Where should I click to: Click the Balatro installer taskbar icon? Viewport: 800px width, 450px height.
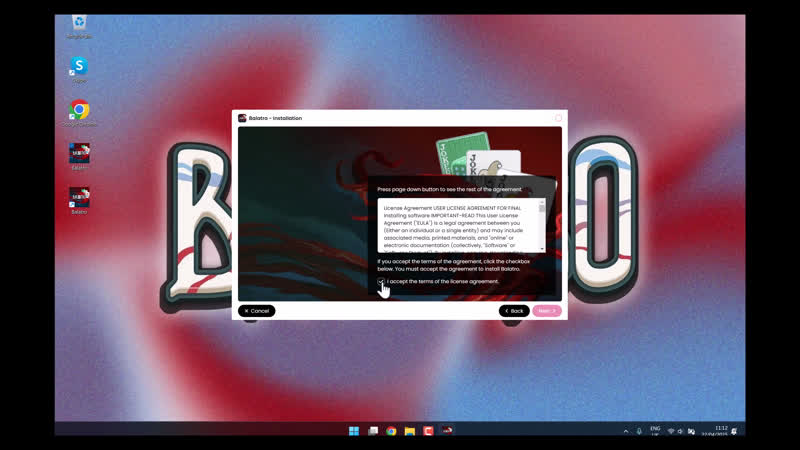tap(447, 431)
